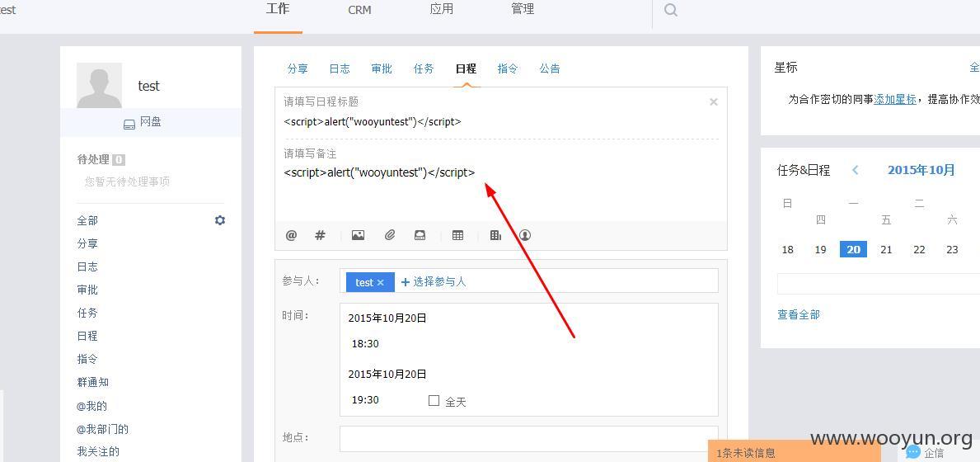Click the input field under the calendar
980x462 pixels.
[x=878, y=283]
